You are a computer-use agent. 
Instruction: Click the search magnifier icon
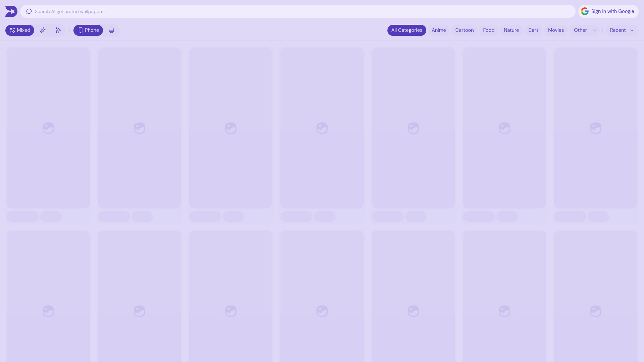(29, 11)
